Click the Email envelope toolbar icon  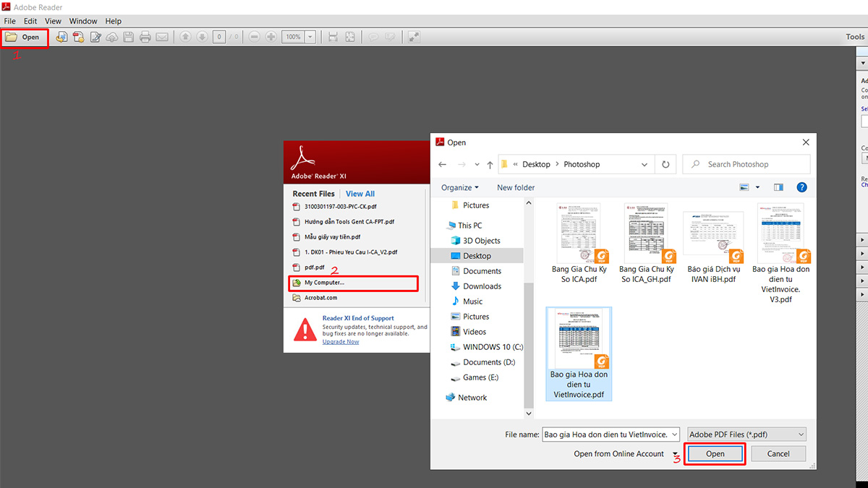(x=162, y=37)
